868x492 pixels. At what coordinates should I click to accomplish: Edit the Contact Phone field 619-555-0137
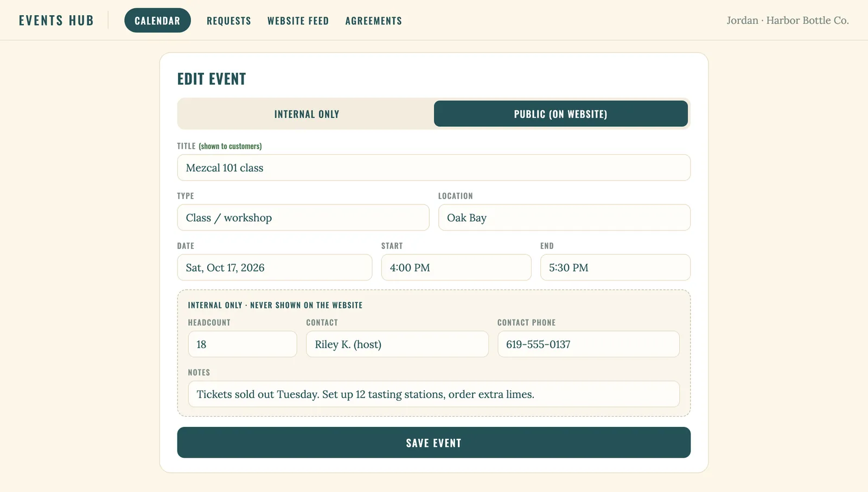tap(589, 344)
